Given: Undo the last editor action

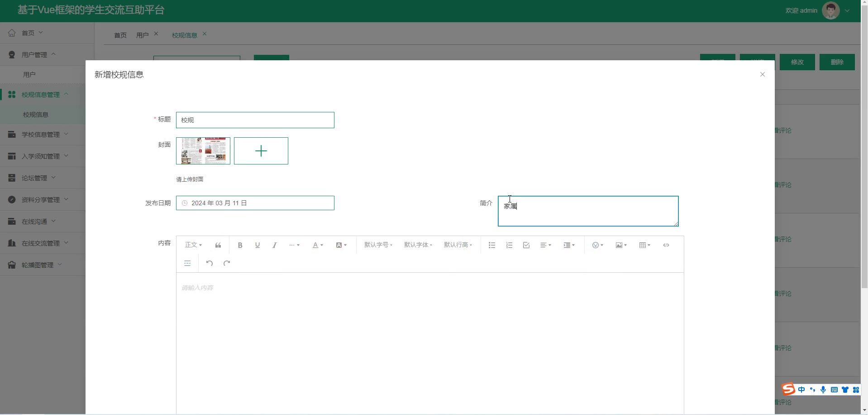Looking at the screenshot, I should (210, 263).
